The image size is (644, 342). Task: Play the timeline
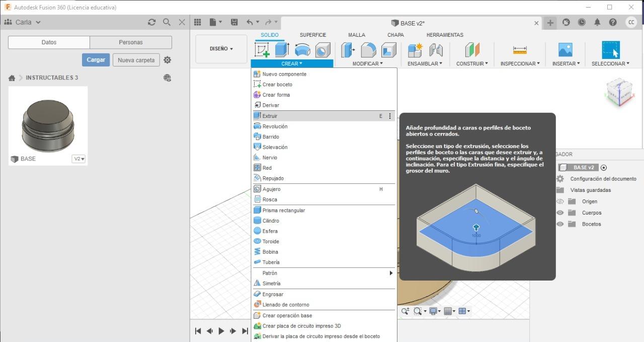click(221, 331)
